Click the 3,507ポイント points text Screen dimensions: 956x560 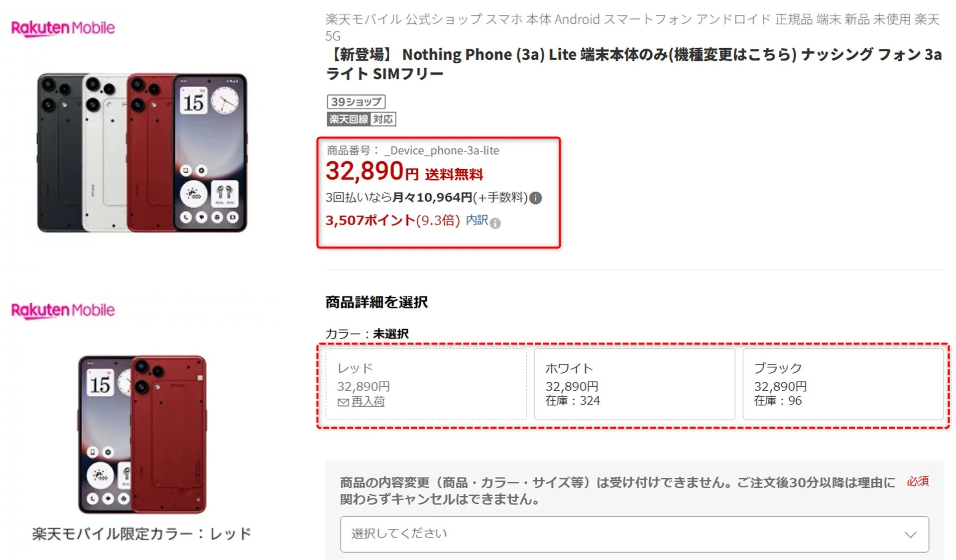tap(370, 221)
